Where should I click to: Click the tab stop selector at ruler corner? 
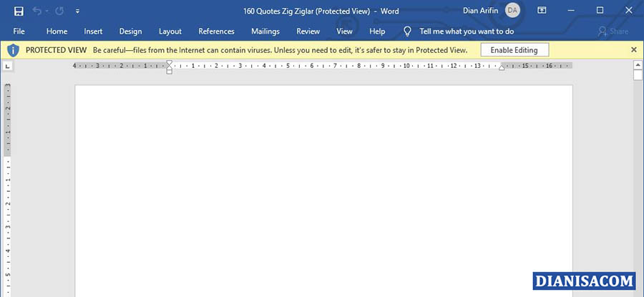9,66
